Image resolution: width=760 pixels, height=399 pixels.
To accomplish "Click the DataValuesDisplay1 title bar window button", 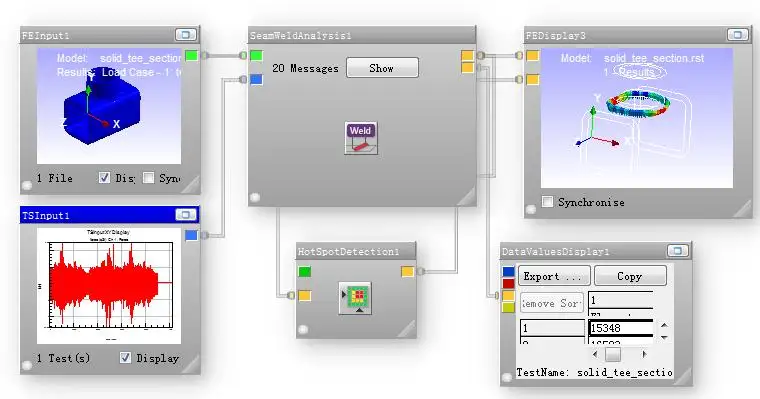I will (678, 251).
